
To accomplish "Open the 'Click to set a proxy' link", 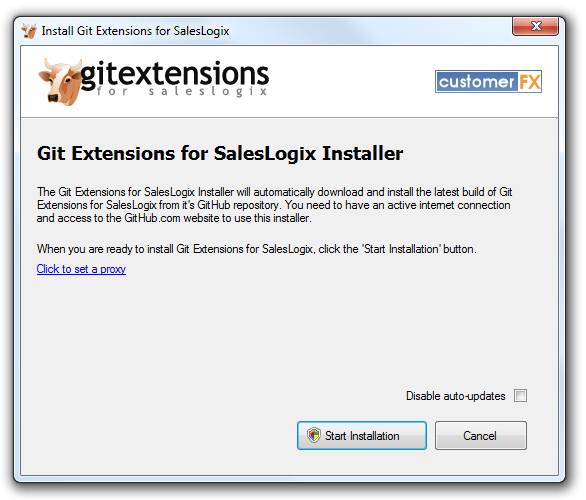I will click(x=81, y=269).
